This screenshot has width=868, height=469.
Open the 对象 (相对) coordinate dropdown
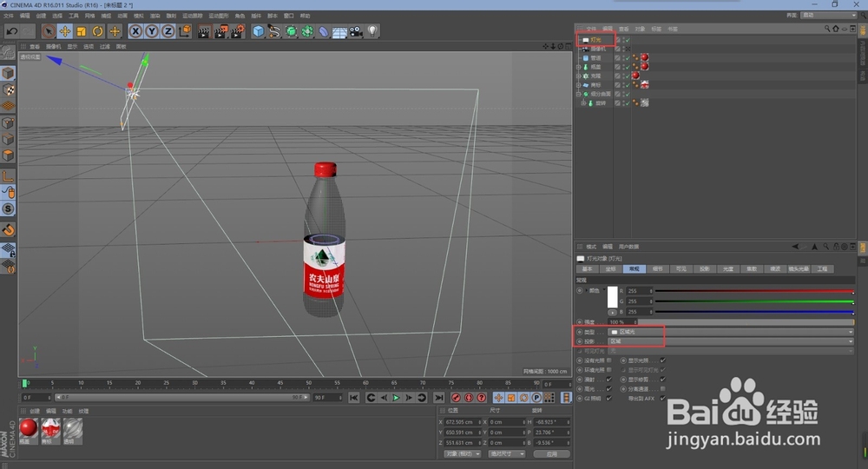click(x=462, y=453)
